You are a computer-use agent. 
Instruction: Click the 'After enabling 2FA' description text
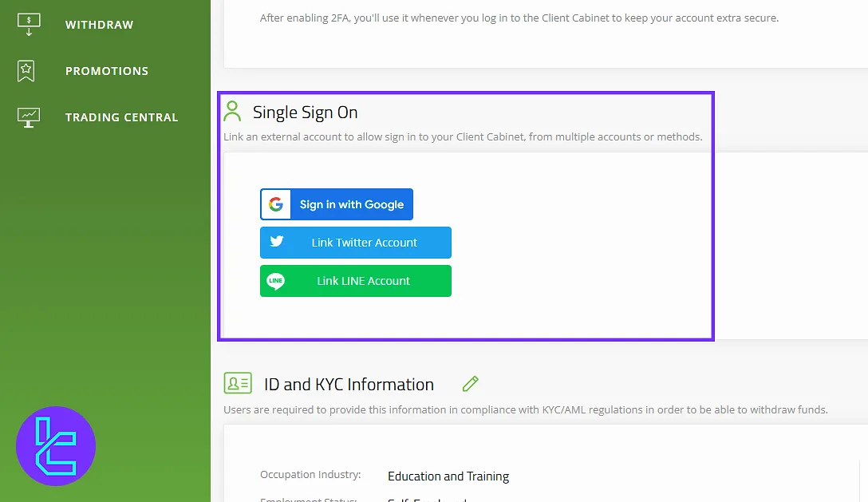[519, 18]
